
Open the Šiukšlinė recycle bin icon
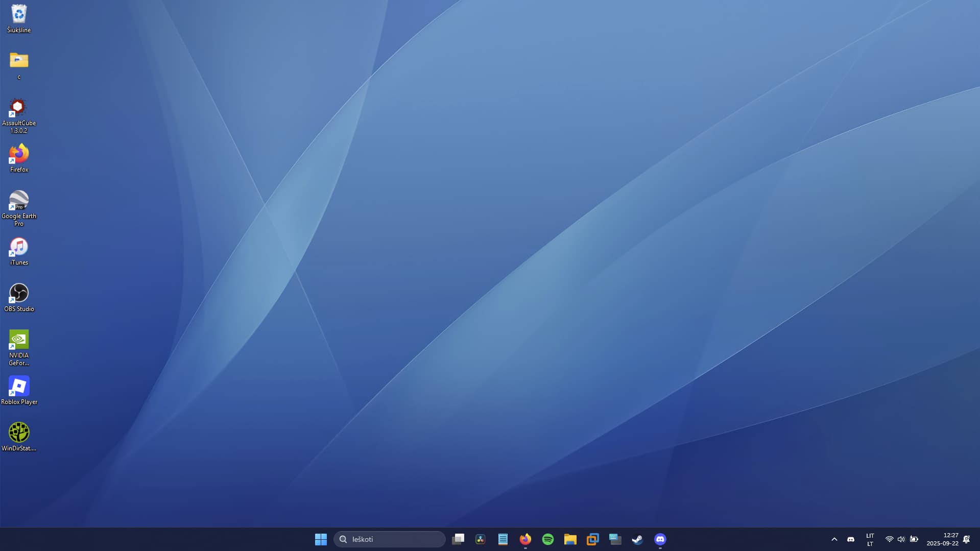click(19, 15)
